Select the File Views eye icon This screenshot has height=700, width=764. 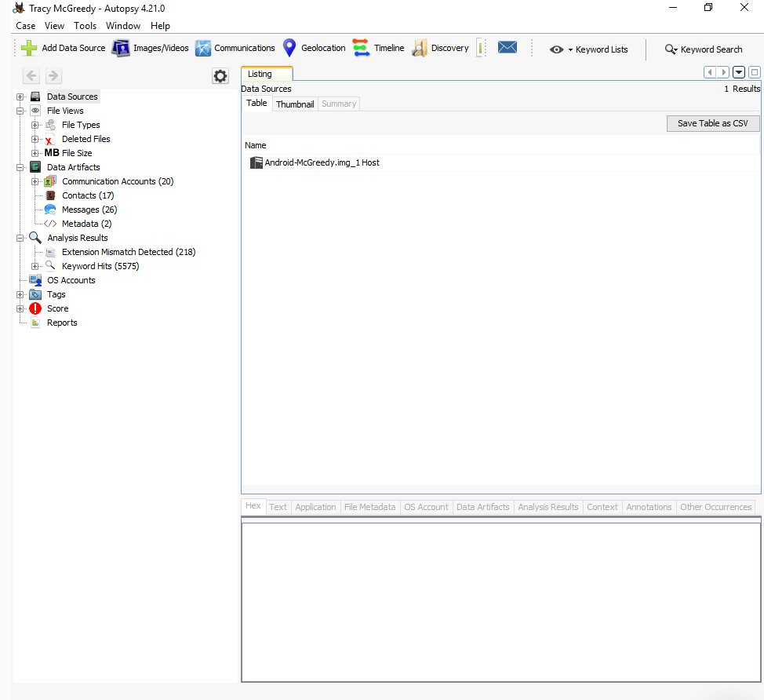[35, 111]
